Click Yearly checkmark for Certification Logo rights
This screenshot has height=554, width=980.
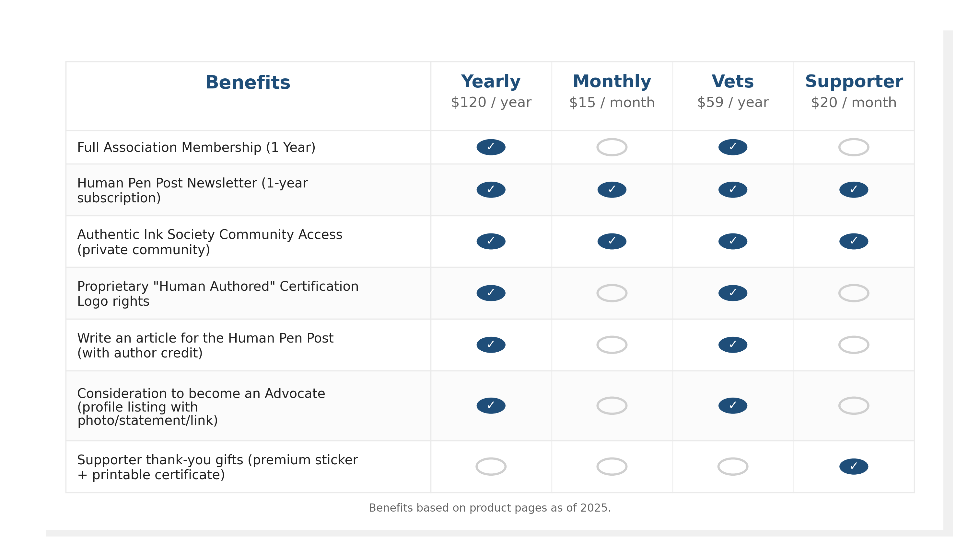[491, 293]
